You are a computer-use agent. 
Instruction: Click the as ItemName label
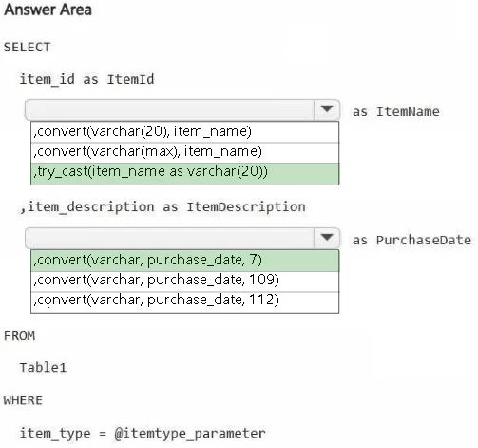tap(396, 111)
